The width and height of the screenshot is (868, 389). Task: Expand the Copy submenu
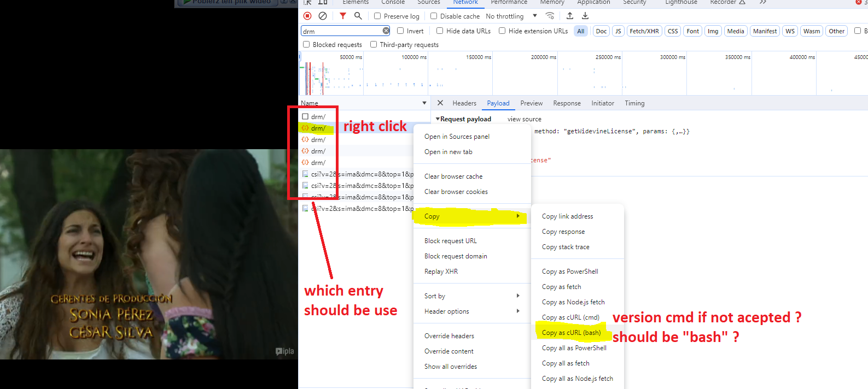pos(472,216)
